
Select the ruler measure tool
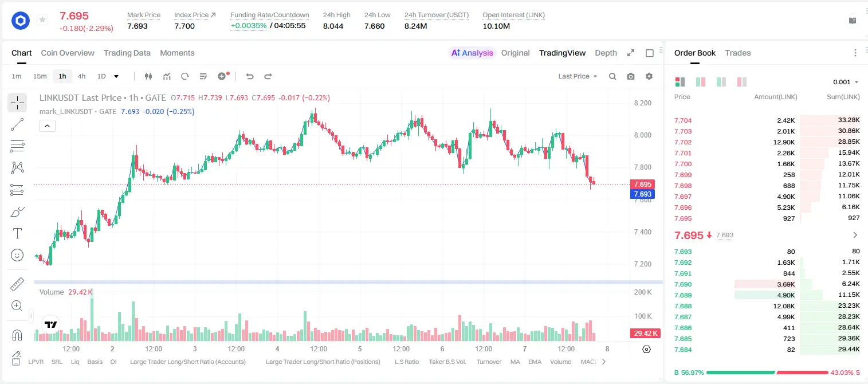[x=17, y=284]
